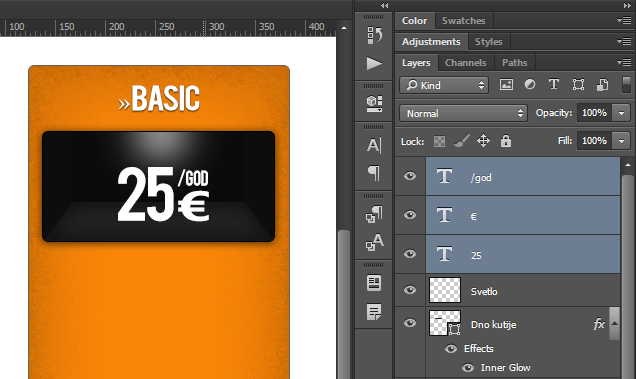Toggle Inner Glow effect visibility

pyautogui.click(x=468, y=368)
